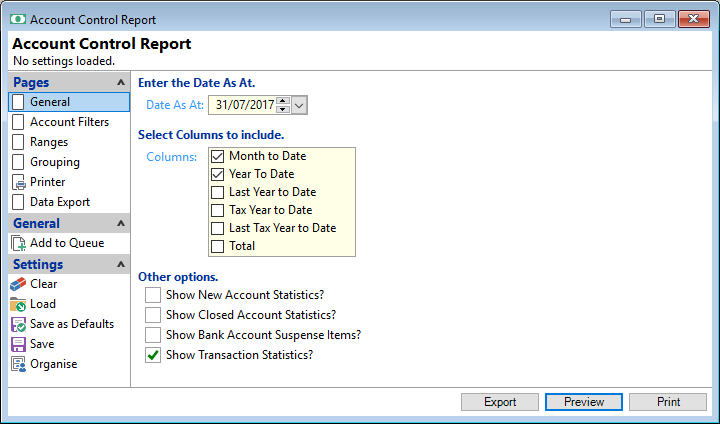
Task: Click the Clear settings eraser icon
Action: [19, 284]
